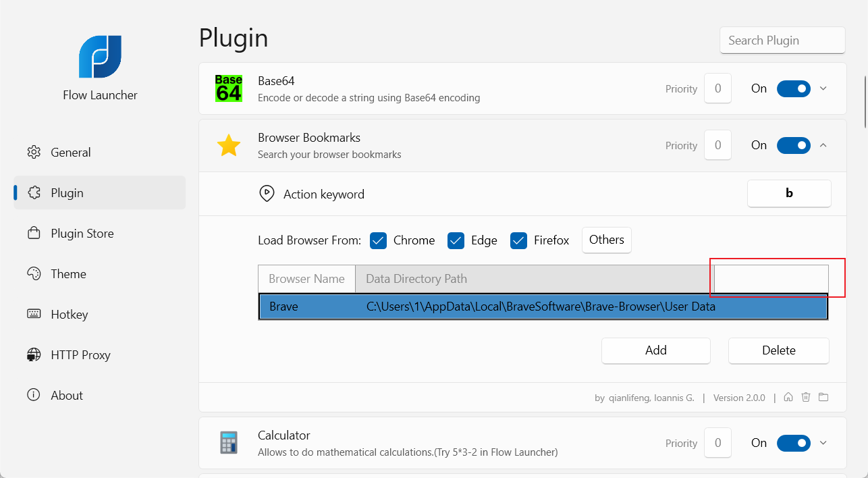
Task: Open plugin folder icon in footer
Action: pyautogui.click(x=823, y=398)
